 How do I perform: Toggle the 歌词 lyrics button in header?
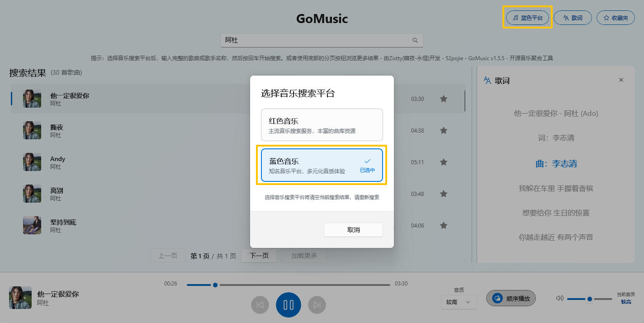click(573, 18)
